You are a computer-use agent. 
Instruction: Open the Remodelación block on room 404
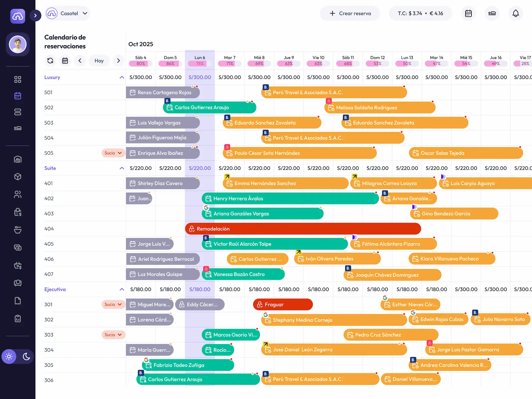303,228
